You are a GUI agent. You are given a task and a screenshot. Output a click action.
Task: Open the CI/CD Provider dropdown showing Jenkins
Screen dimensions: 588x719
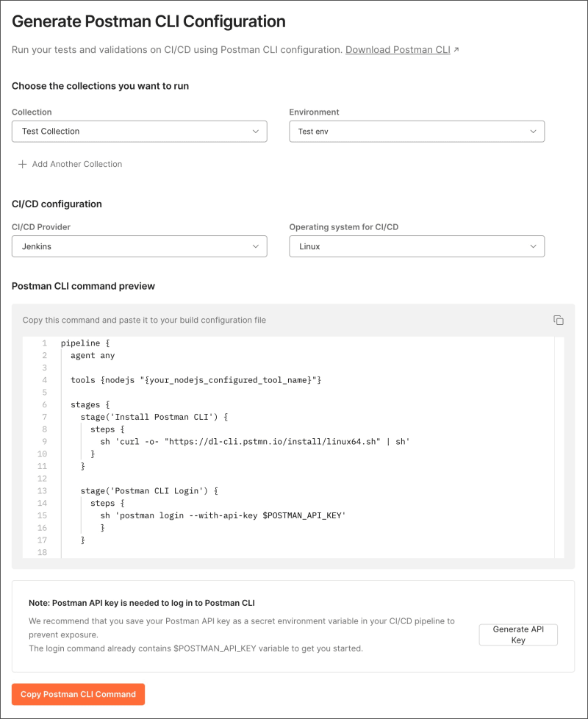point(140,246)
